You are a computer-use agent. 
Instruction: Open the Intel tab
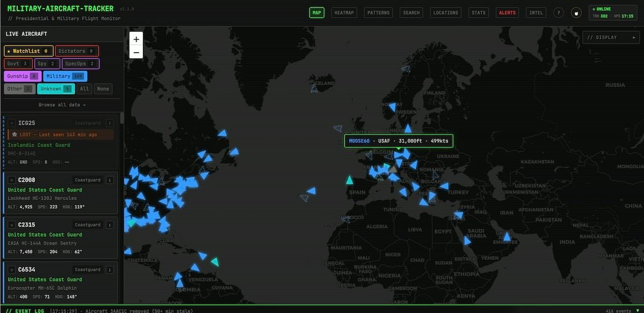pos(536,13)
